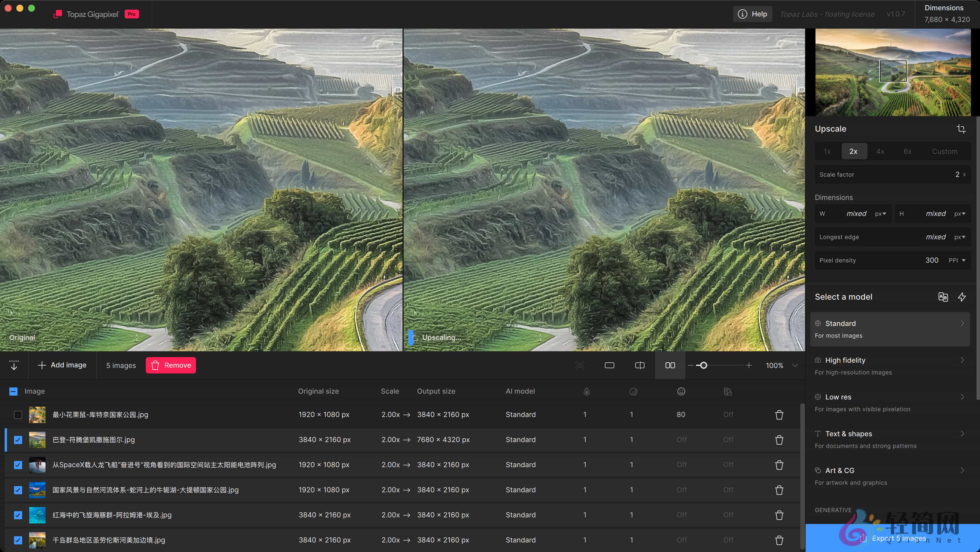Click the zoom in plus icon
This screenshot has height=552, width=980.
[x=749, y=365]
